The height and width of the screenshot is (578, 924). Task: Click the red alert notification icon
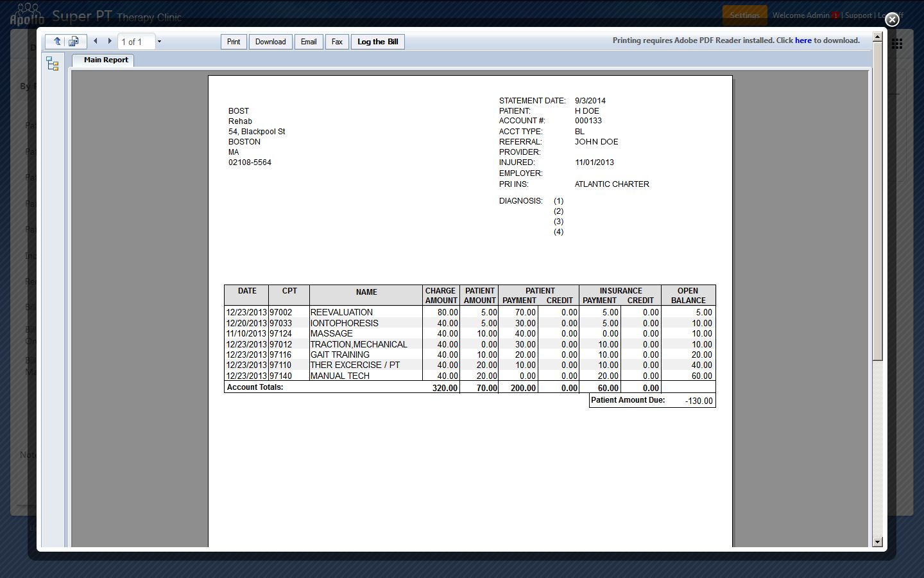click(x=835, y=15)
